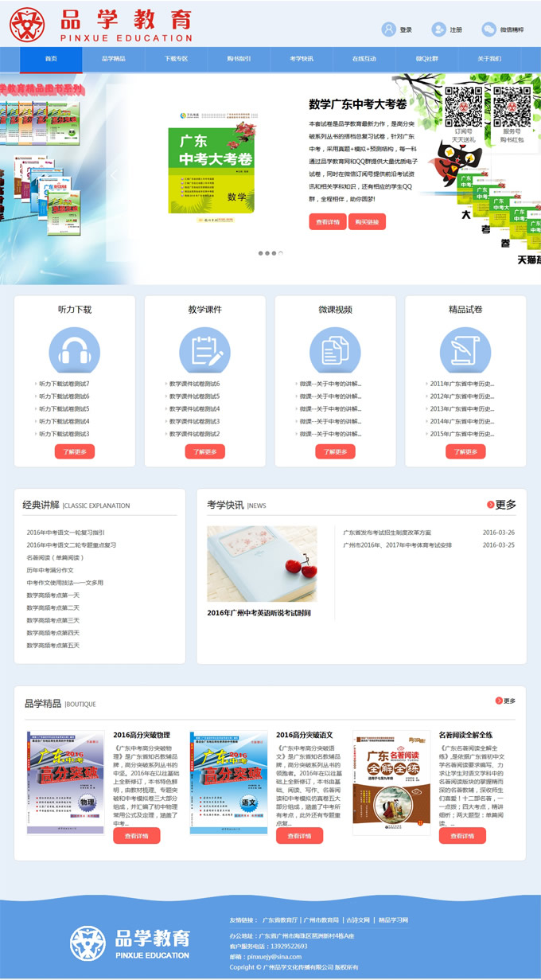Open the 更多 link in 品学精品 section
This screenshot has height=980, width=541.
505,701
